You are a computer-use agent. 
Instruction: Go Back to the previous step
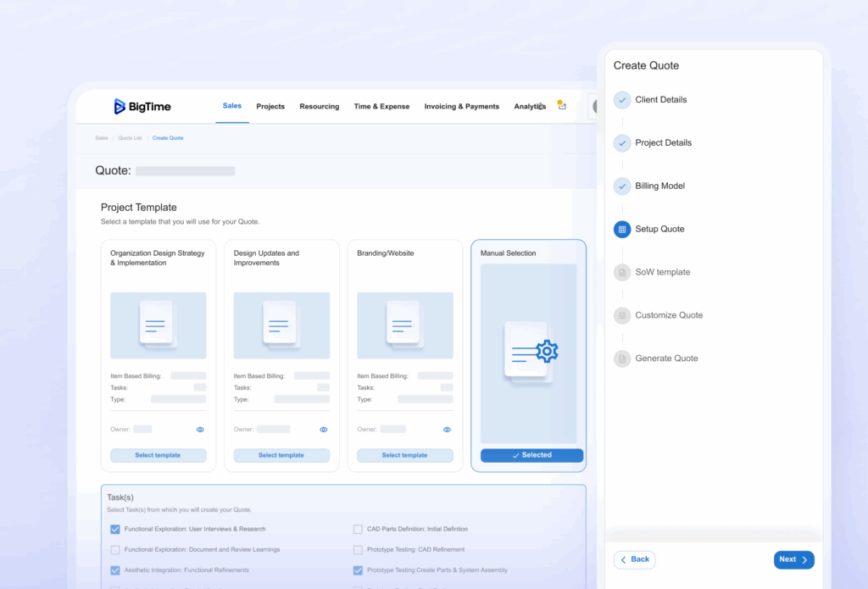tap(634, 559)
